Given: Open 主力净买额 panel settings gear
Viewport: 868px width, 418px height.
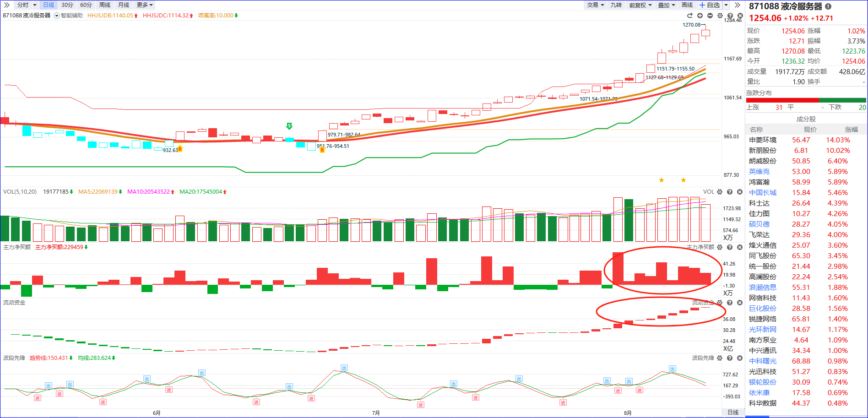Looking at the screenshot, I should [720, 247].
